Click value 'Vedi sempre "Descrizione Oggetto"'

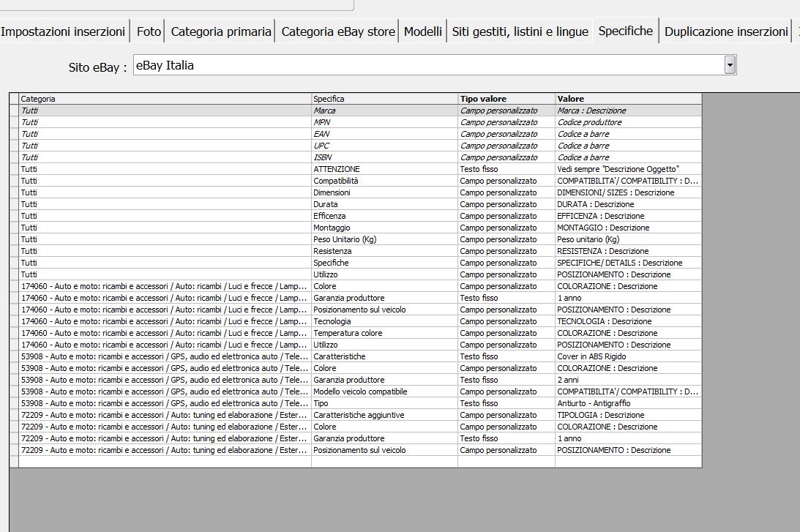pyautogui.click(x=629, y=169)
